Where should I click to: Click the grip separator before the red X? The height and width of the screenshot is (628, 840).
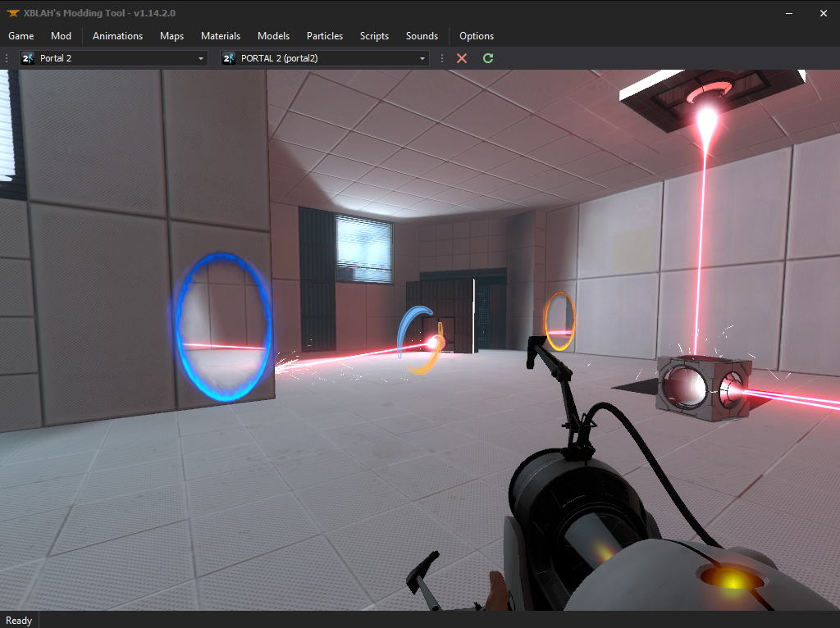441,58
